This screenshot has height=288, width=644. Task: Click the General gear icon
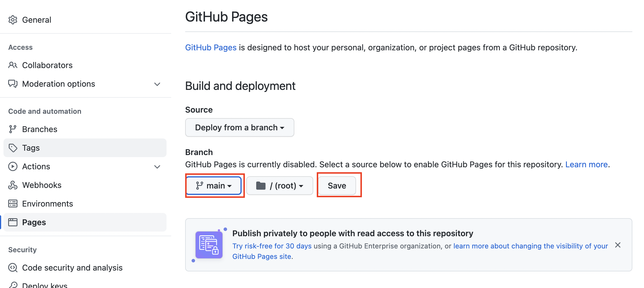click(13, 20)
